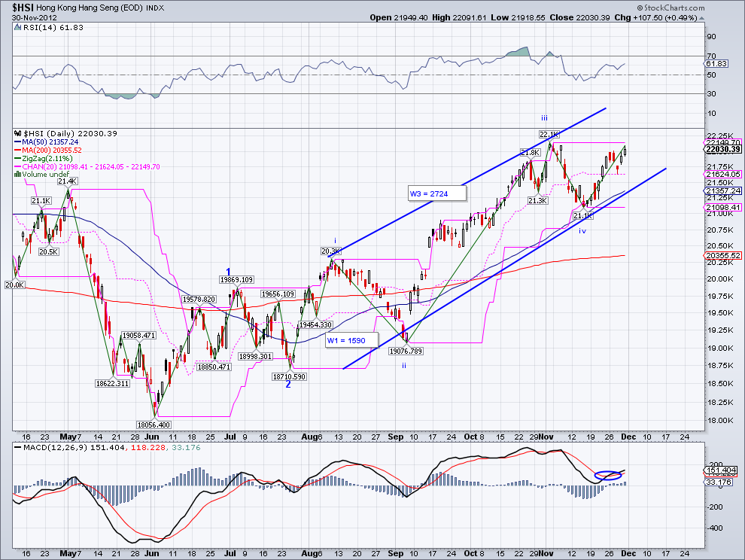Click the MA200 axis tag 20355.52

(x=723, y=255)
